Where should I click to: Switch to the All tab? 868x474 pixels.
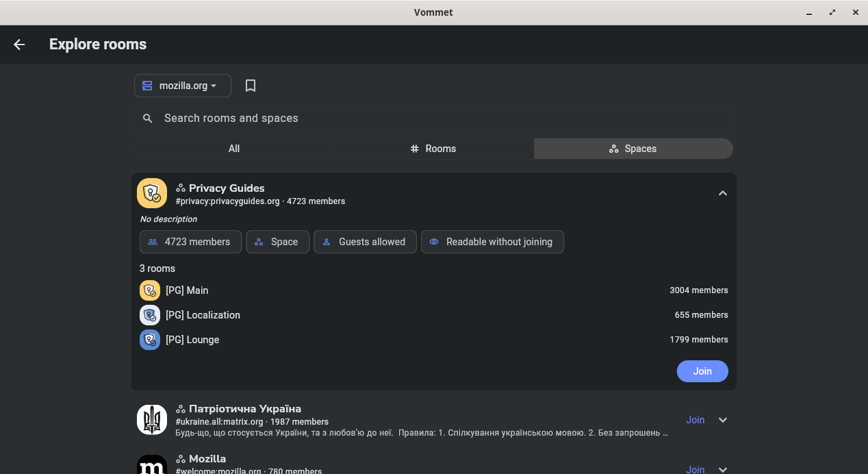tap(234, 149)
